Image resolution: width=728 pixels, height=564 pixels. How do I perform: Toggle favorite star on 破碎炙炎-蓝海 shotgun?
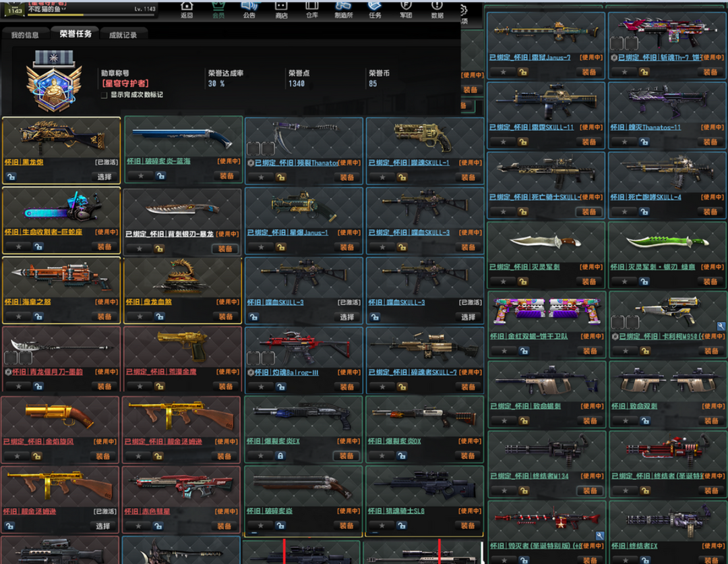(141, 176)
